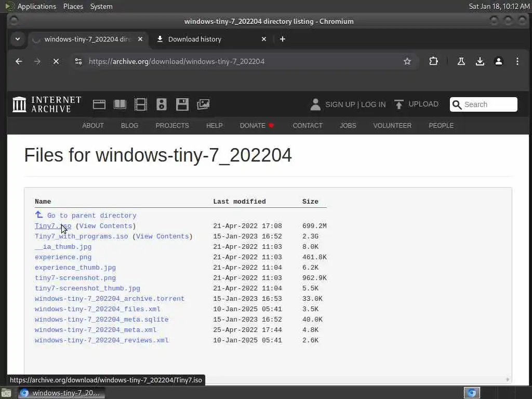The height and width of the screenshot is (399, 532).
Task: Download Tiny7_with_programs.iso
Action: (82, 236)
